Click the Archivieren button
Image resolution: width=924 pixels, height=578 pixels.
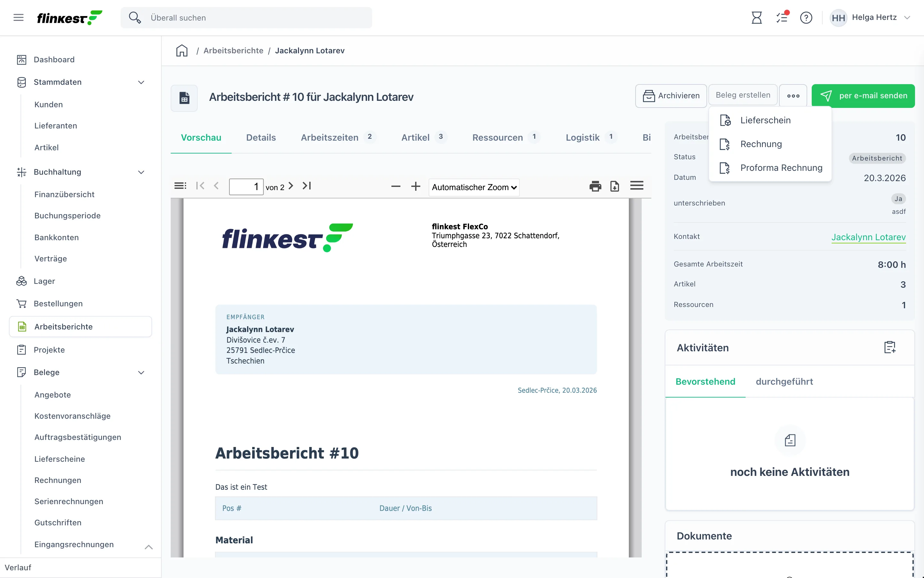[x=671, y=96]
